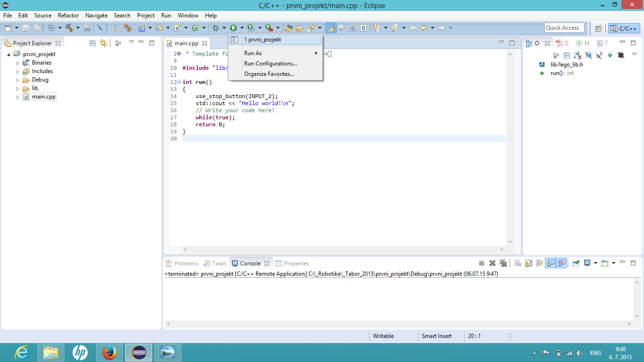Click the Pin Console icon

pyautogui.click(x=576, y=263)
